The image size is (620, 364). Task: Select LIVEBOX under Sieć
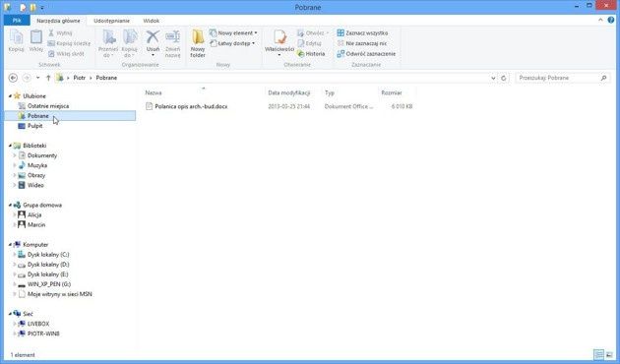click(x=38, y=324)
